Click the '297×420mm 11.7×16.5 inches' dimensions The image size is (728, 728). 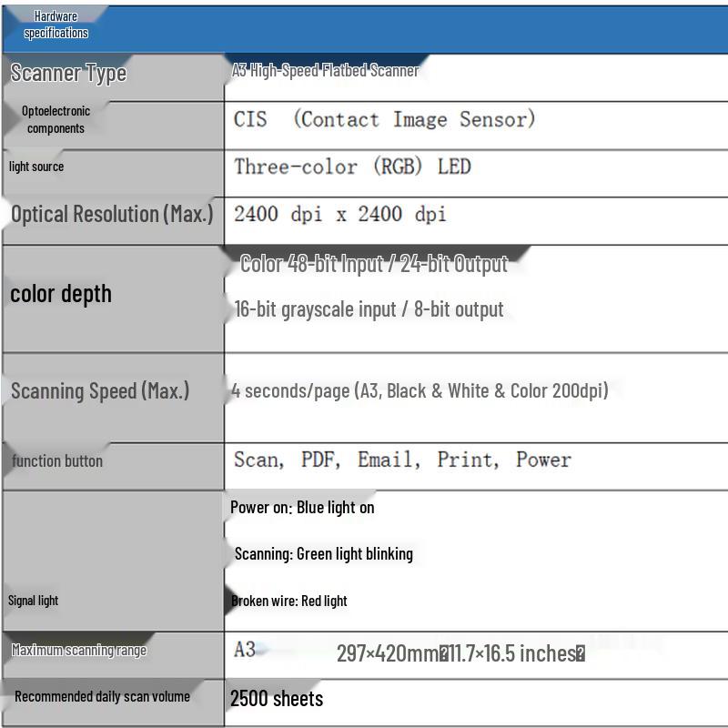460,653
